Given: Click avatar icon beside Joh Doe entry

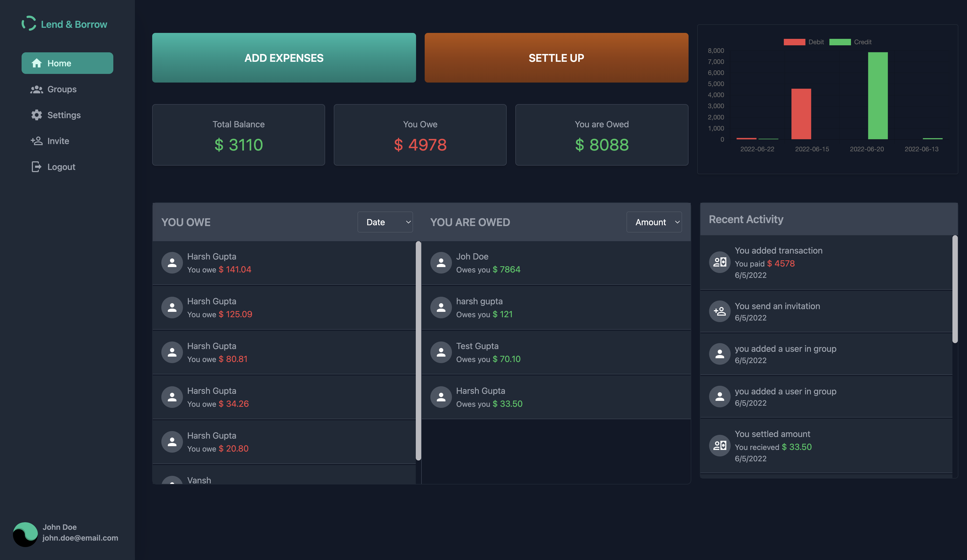Looking at the screenshot, I should [x=441, y=263].
